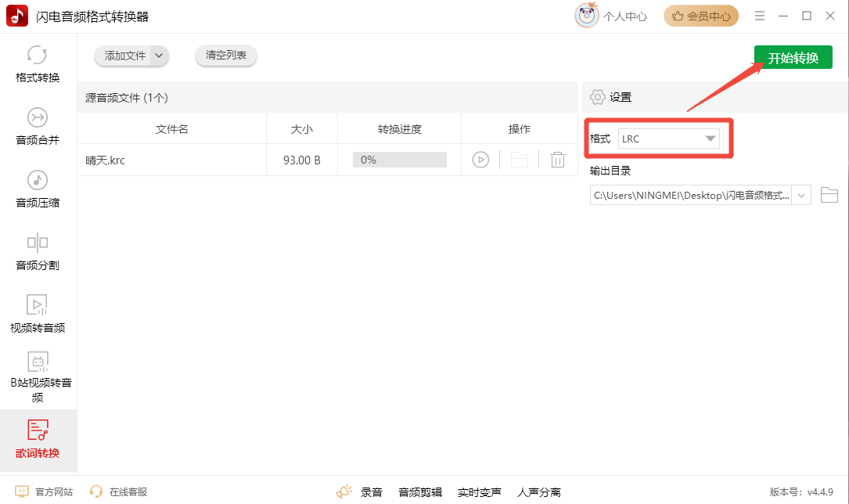
Task: Open 在线客服 online support
Action: 119,491
